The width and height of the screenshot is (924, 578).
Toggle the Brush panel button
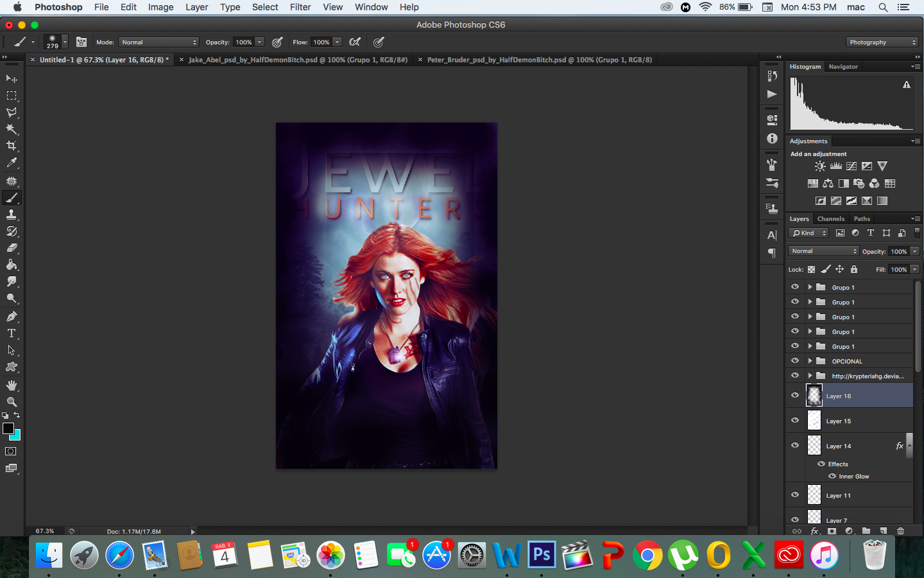click(81, 42)
